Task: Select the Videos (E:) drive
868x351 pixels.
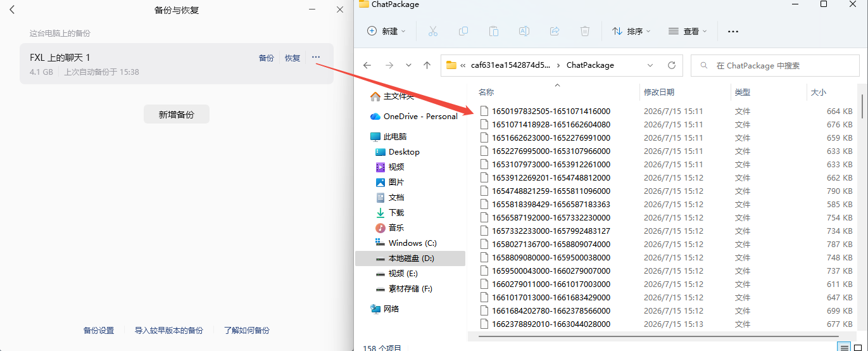Action: 397,274
